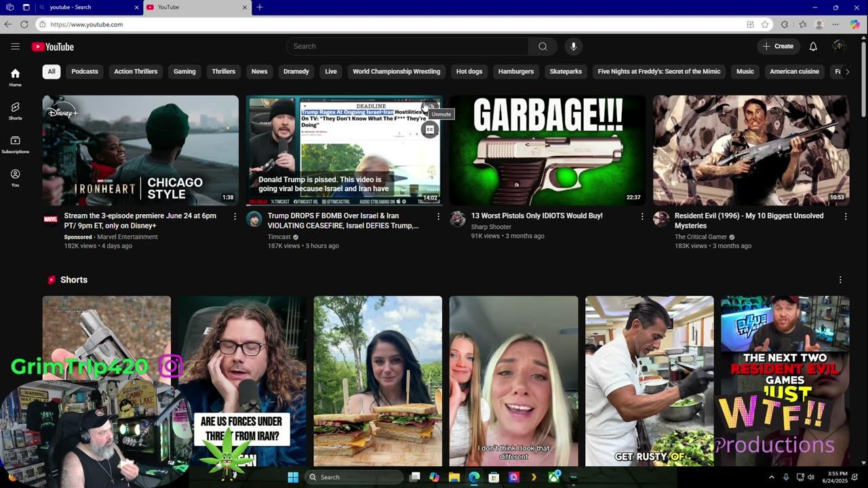
Task: Open the 13 Worst Pistols video title
Action: click(x=537, y=216)
